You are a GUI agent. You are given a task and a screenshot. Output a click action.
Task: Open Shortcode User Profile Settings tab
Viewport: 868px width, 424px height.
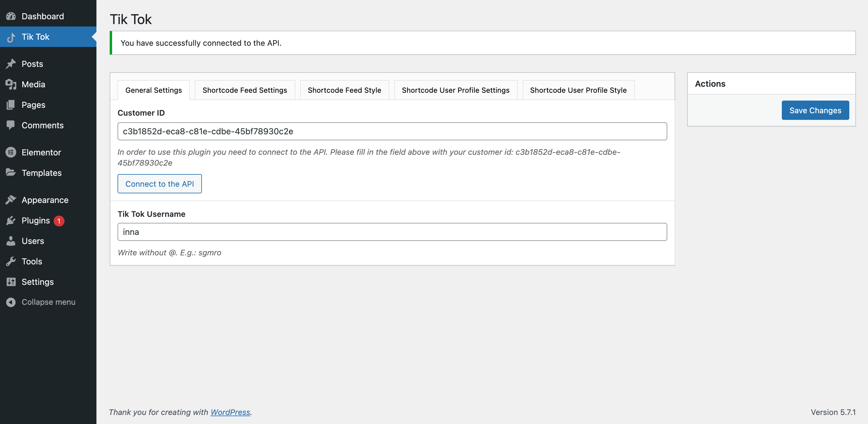coord(456,90)
